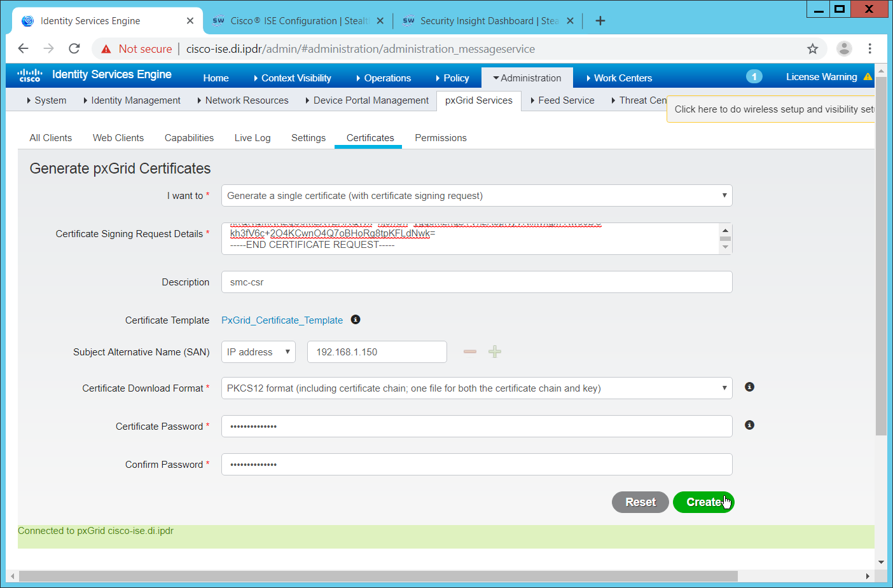Open the SAN type IP address dropdown
This screenshot has width=893, height=588.
[x=258, y=352]
